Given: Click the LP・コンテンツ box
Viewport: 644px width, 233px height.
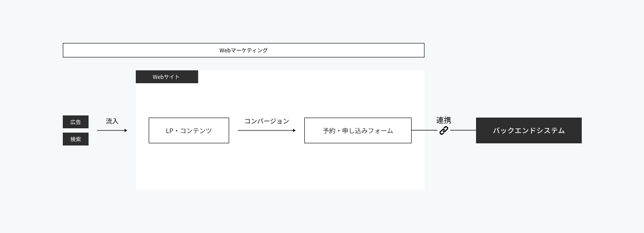Looking at the screenshot, I should [189, 130].
